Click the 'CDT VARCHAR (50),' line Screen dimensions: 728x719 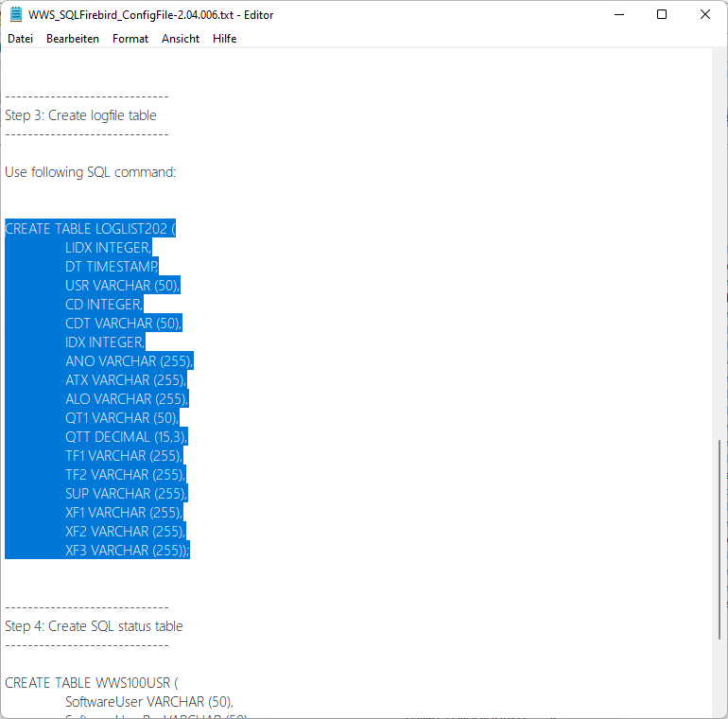124,324
